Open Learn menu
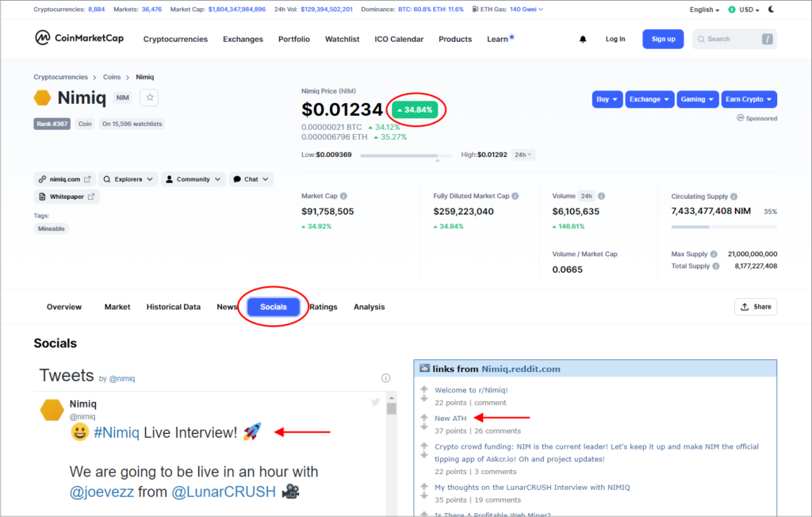The width and height of the screenshot is (812, 517). (x=497, y=39)
